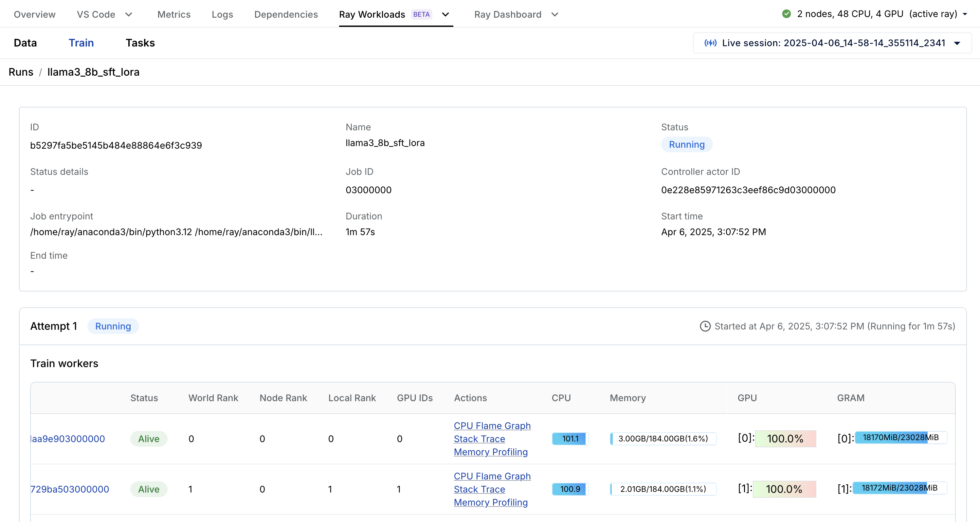Viewport: 980px width, 522px height.
Task: Open Stack Trace for rank 1 worker
Action: 479,489
